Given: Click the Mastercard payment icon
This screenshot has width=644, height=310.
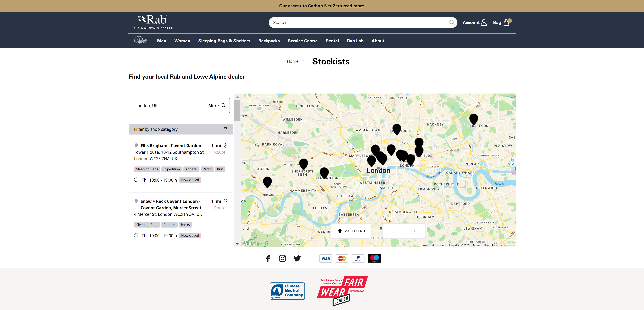Looking at the screenshot, I should point(342,258).
